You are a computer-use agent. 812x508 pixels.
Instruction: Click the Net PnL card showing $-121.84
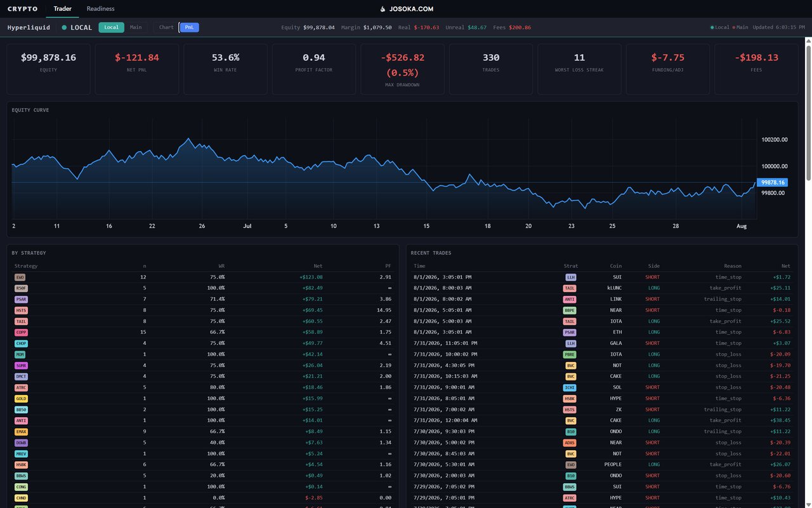click(x=137, y=69)
